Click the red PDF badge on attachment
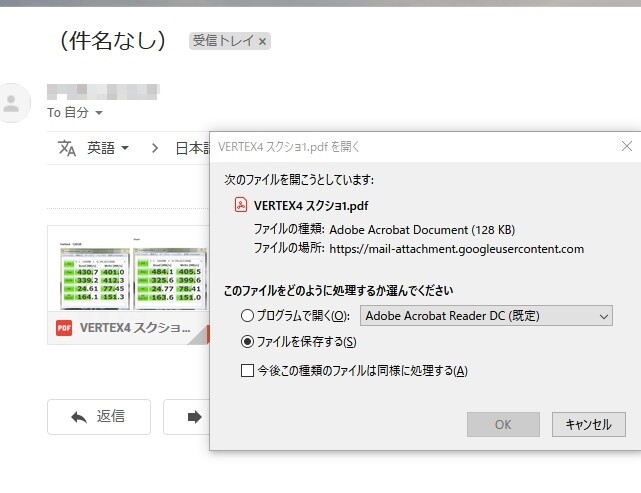Image resolution: width=641 pixels, height=493 pixels. tap(64, 328)
